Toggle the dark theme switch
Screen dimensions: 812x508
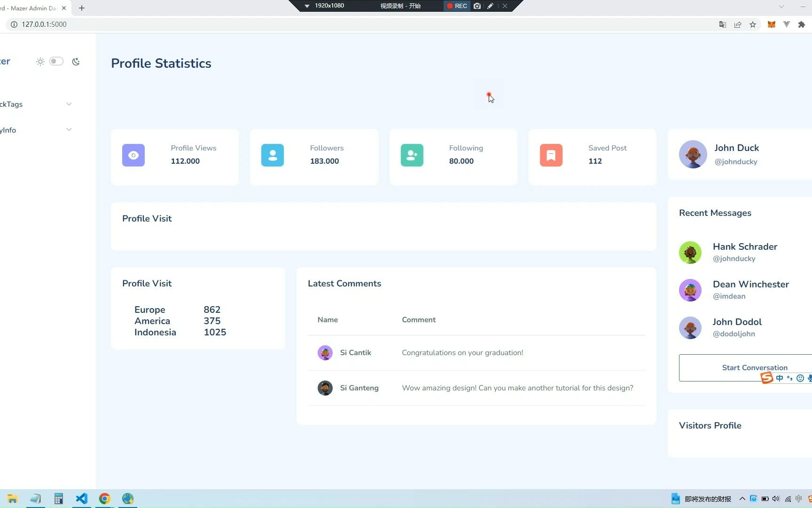(x=56, y=61)
